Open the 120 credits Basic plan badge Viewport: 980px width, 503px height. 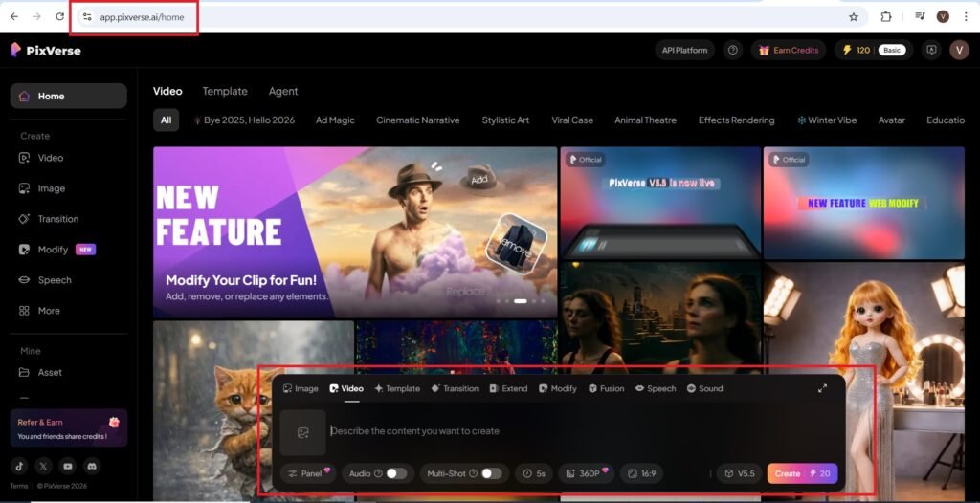pos(874,50)
